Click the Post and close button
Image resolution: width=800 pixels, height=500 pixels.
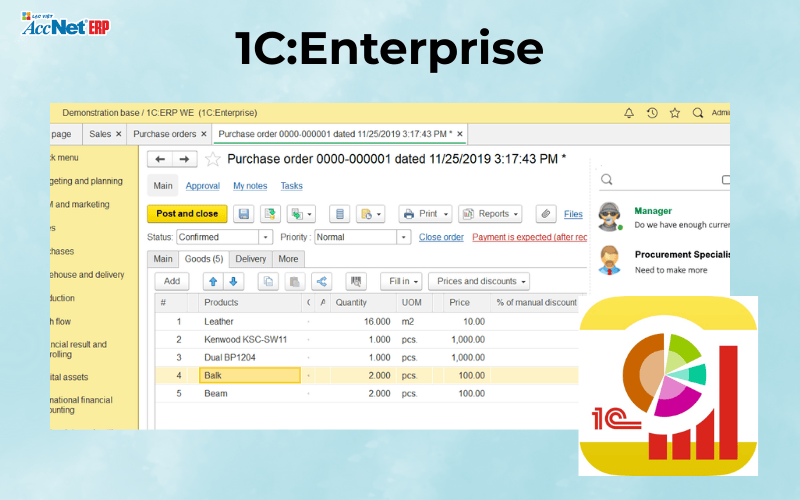pyautogui.click(x=187, y=214)
